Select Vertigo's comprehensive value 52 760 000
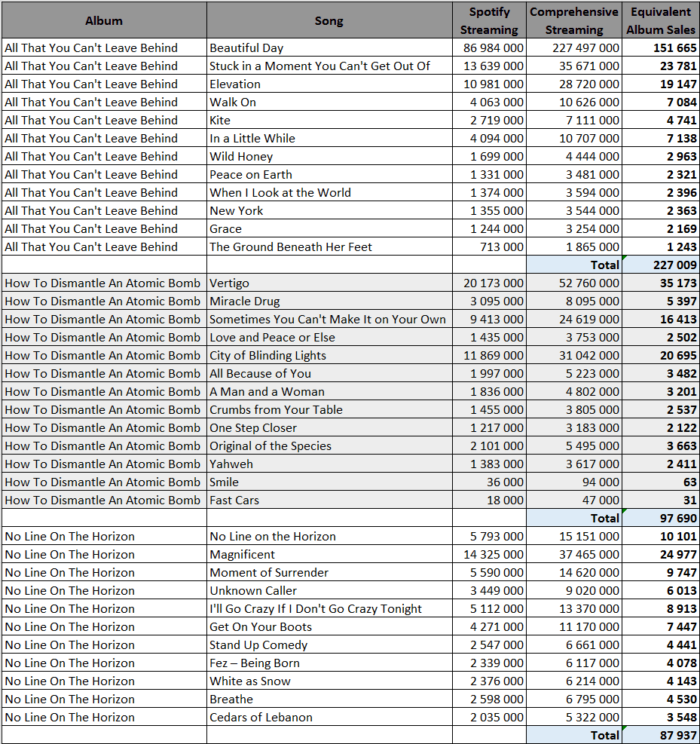Image resolution: width=700 pixels, height=744 pixels. pos(574,283)
